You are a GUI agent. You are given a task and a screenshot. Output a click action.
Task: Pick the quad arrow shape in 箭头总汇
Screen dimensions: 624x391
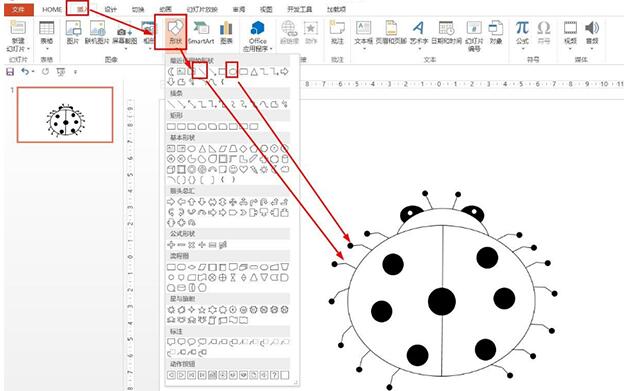click(x=233, y=202)
